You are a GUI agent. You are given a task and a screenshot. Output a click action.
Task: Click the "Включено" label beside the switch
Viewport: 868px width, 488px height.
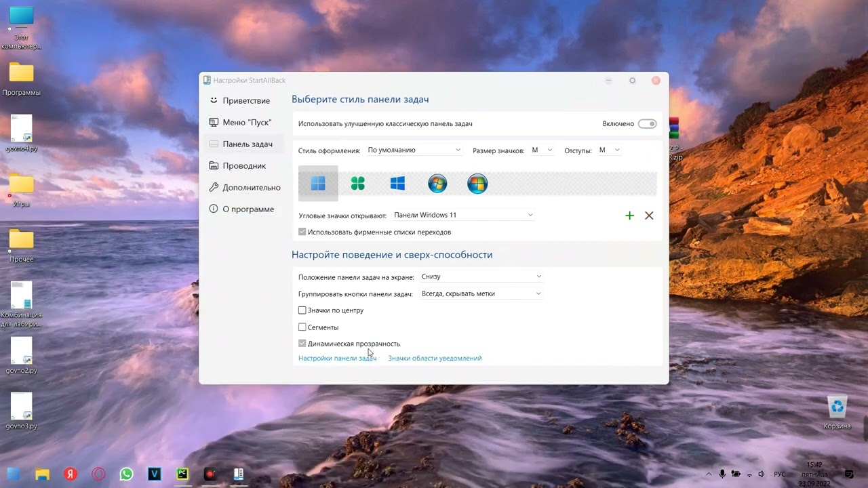click(618, 124)
